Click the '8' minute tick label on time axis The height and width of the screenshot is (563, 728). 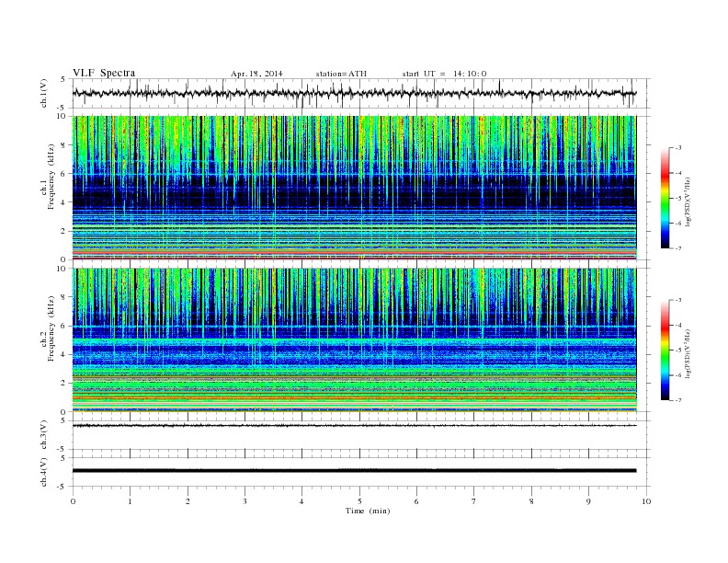pyautogui.click(x=531, y=501)
